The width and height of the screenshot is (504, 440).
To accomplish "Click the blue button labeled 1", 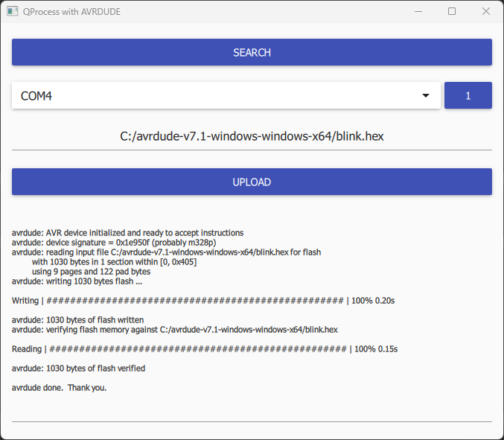I will pos(468,95).
